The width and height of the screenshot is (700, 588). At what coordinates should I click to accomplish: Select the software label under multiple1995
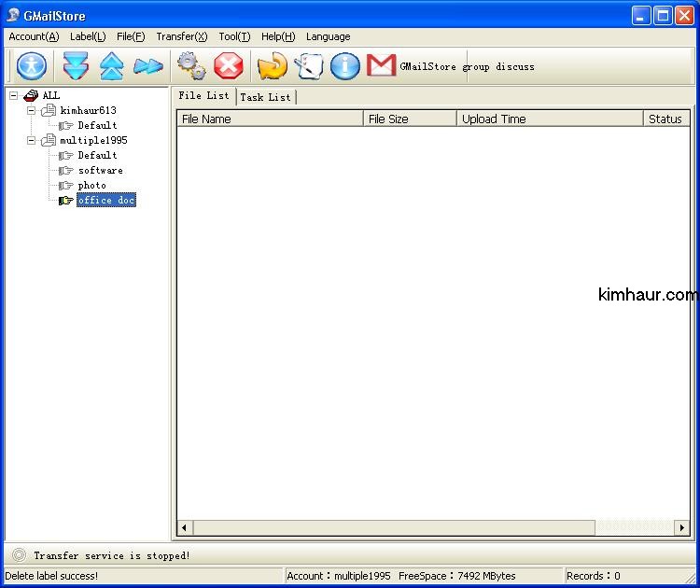coord(100,171)
